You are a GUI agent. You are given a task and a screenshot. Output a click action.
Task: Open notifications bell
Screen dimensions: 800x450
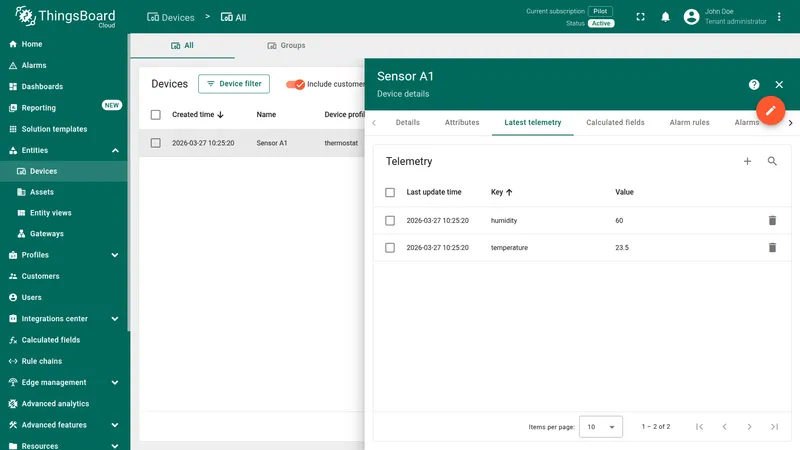665,17
